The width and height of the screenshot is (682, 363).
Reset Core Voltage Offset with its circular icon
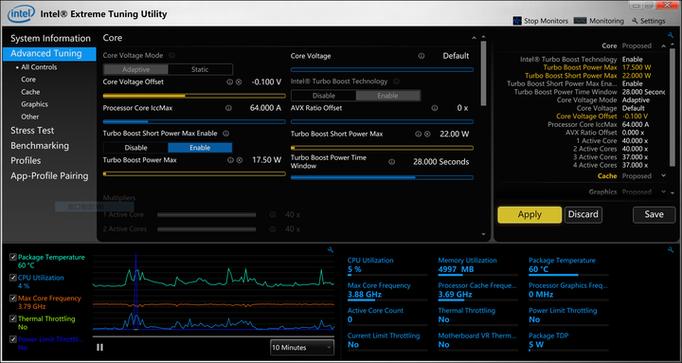(x=239, y=82)
